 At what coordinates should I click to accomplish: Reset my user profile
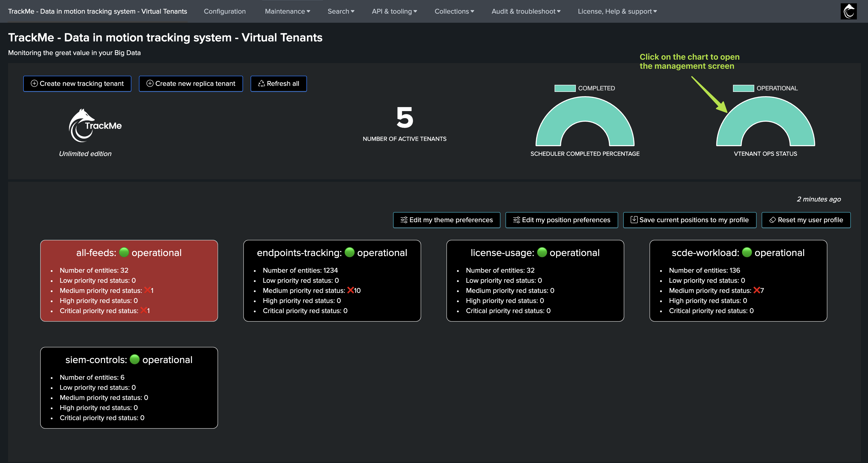coord(806,220)
